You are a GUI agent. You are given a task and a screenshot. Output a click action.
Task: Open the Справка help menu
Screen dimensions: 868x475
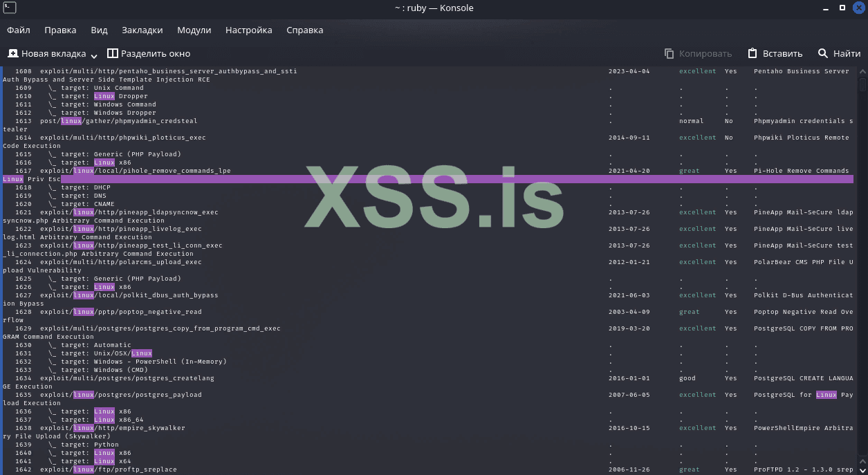pos(304,30)
